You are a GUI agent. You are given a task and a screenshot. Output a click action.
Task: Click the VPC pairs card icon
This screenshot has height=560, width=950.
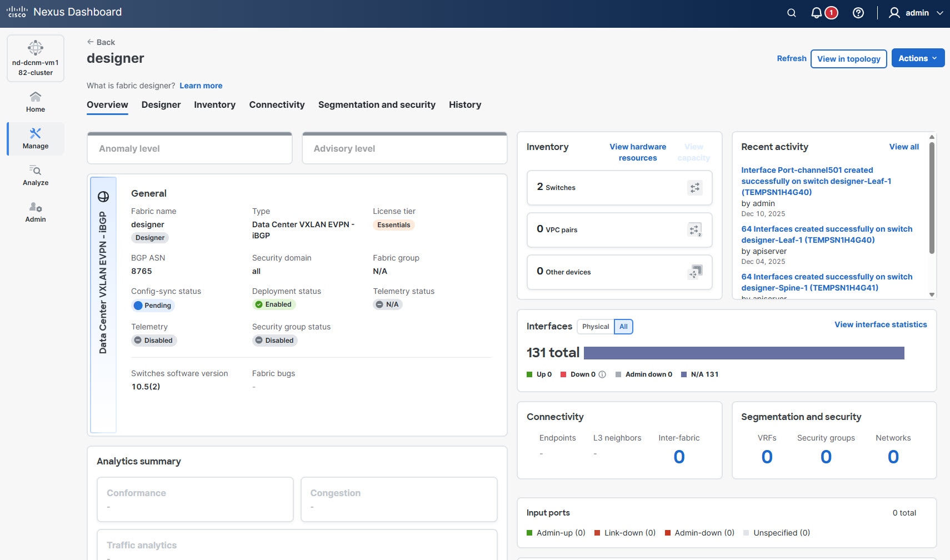pos(695,230)
